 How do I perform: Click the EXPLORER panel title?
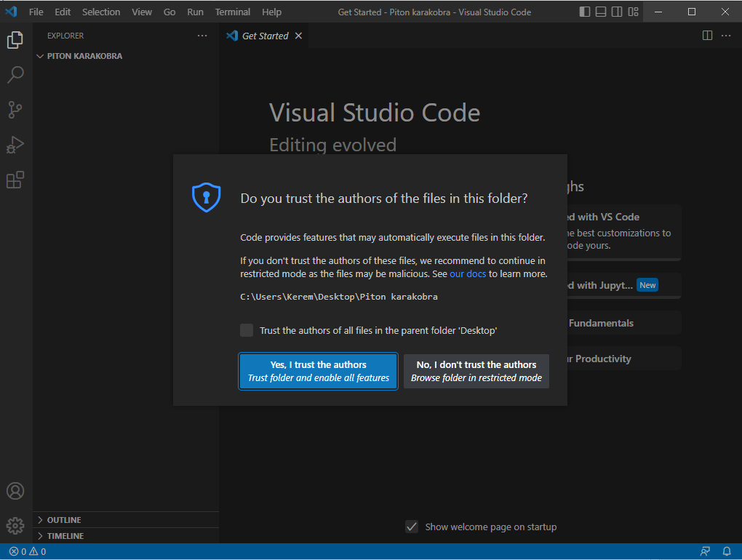pyautogui.click(x=65, y=36)
